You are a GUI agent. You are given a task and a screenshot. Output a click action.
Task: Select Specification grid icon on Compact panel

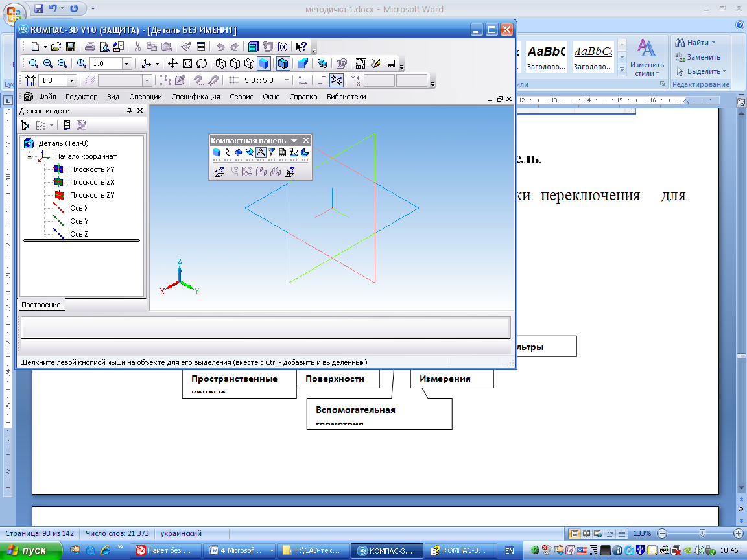283,152
